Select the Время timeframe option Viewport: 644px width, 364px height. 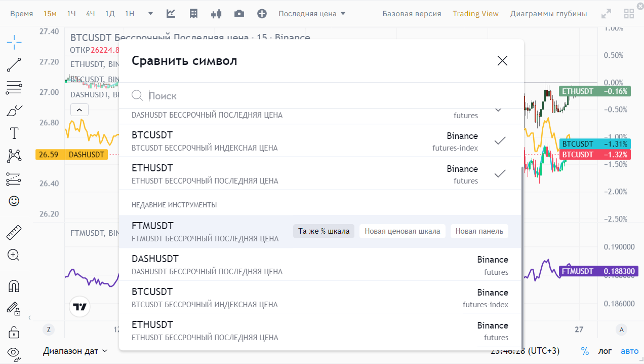point(21,14)
